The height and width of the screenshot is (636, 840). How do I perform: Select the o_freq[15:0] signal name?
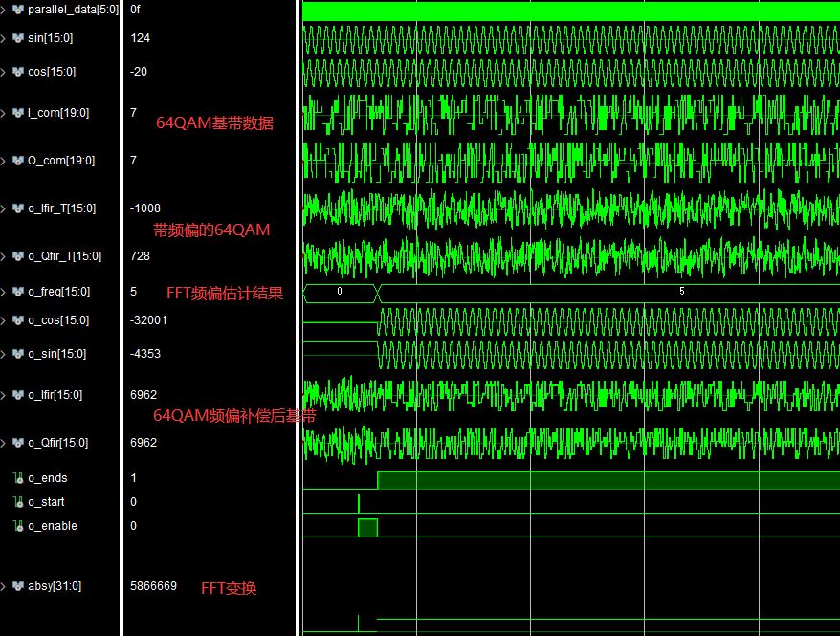(59, 292)
